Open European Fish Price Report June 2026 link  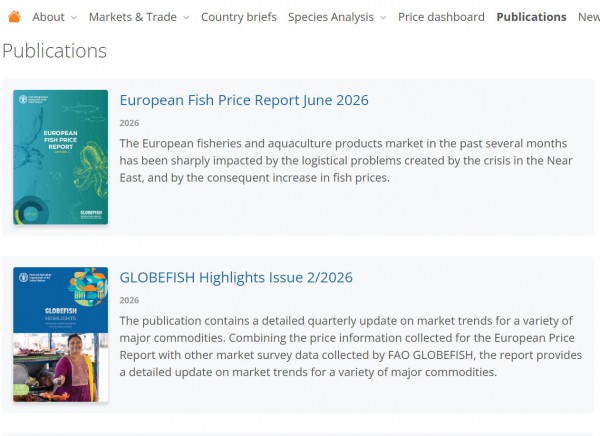pyautogui.click(x=244, y=100)
